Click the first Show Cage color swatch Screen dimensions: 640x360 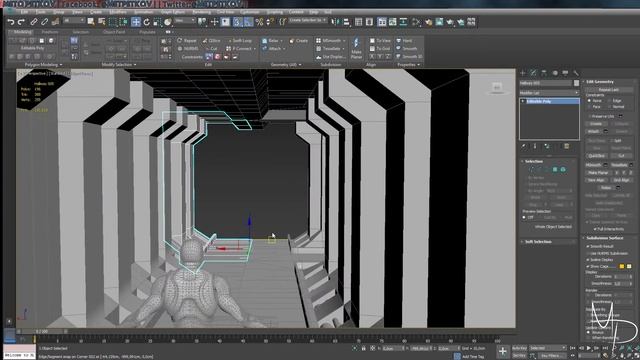pyautogui.click(x=622, y=266)
